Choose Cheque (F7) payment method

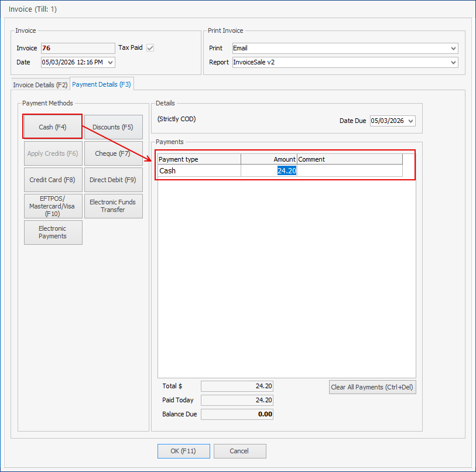pyautogui.click(x=113, y=153)
